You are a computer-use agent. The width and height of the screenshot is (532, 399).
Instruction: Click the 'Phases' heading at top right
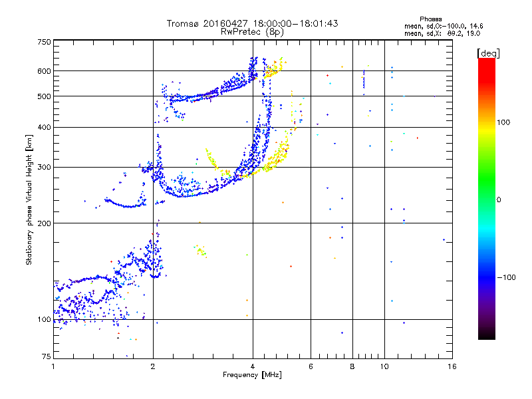[430, 19]
